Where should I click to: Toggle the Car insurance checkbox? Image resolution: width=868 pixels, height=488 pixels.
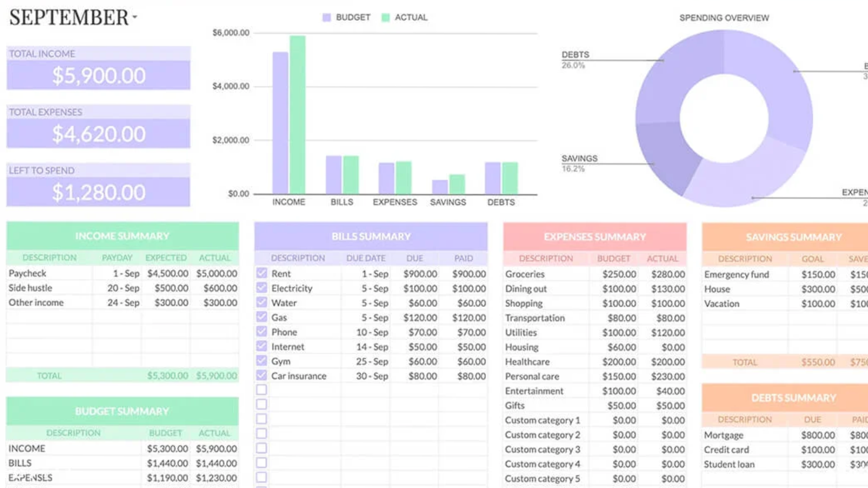[x=261, y=375]
